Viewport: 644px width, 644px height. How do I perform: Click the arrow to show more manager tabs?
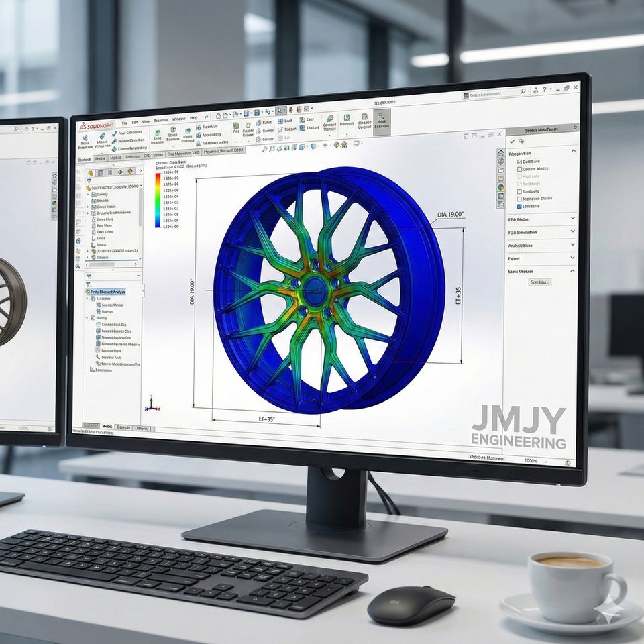pos(140,171)
